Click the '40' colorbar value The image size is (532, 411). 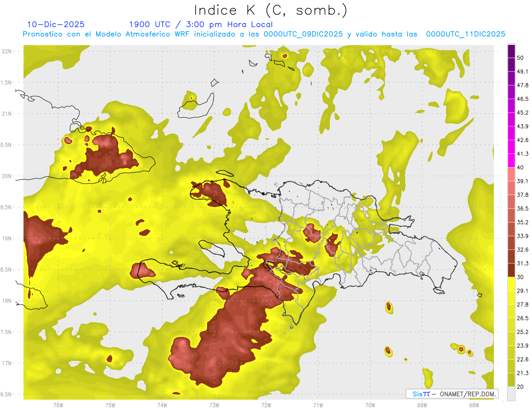(520, 167)
